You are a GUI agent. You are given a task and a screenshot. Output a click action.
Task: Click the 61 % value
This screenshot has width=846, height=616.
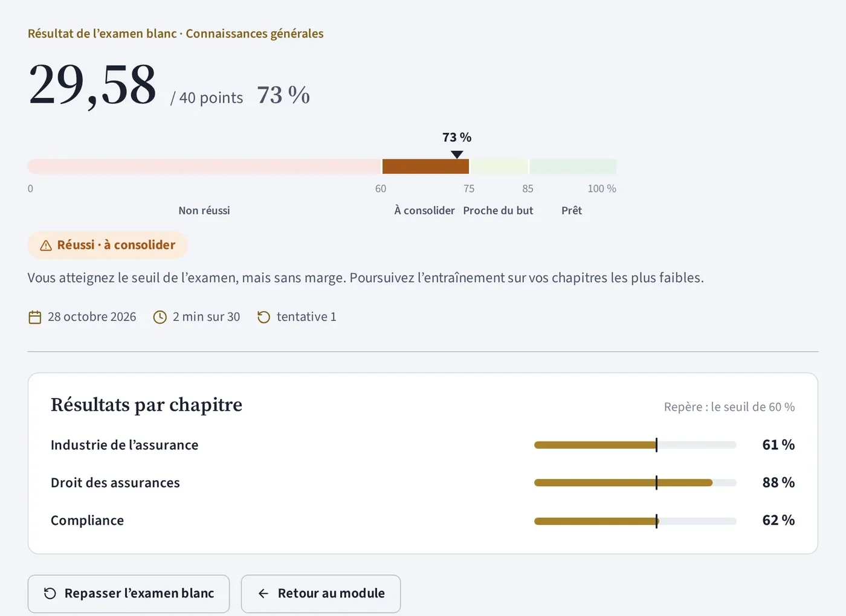[778, 445]
